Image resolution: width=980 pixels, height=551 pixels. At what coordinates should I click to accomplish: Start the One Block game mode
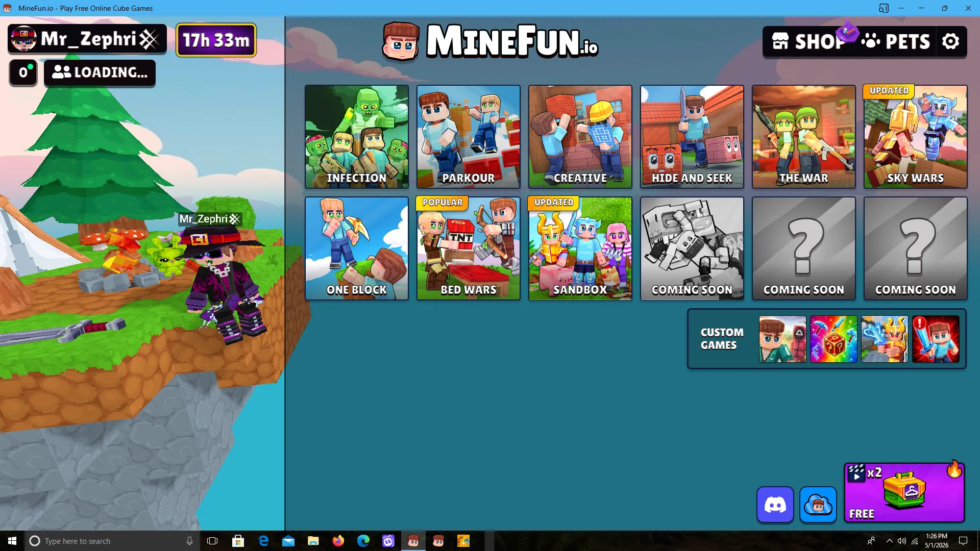[x=357, y=248]
